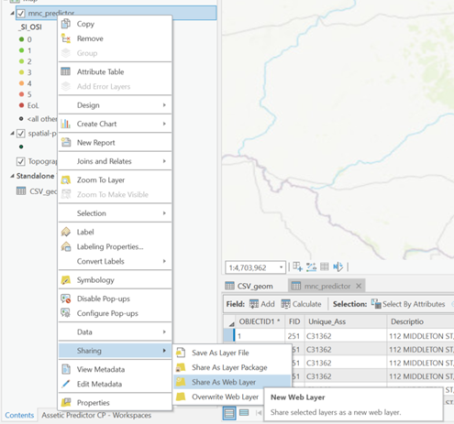Click the View Metadata icon
454x424 pixels.
[x=66, y=369]
